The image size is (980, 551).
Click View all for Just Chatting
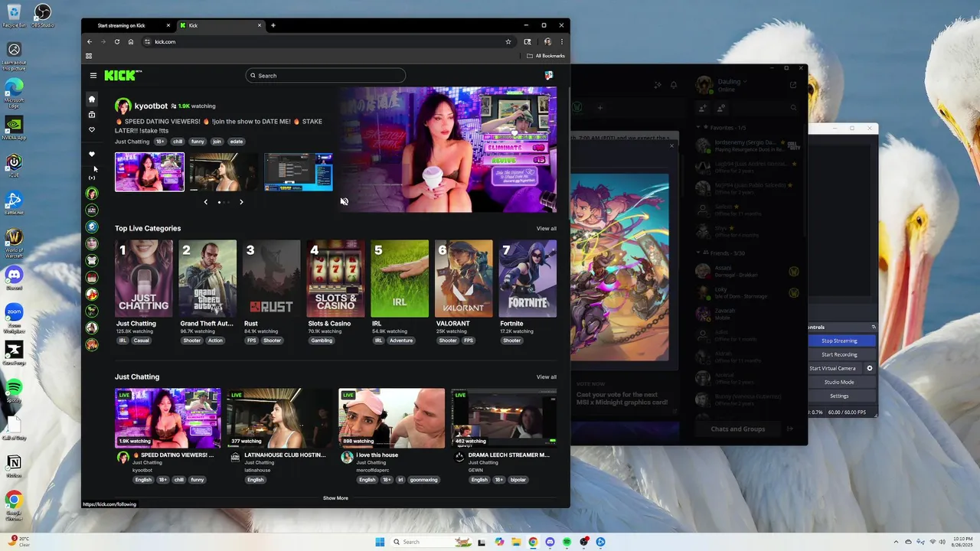[547, 377]
